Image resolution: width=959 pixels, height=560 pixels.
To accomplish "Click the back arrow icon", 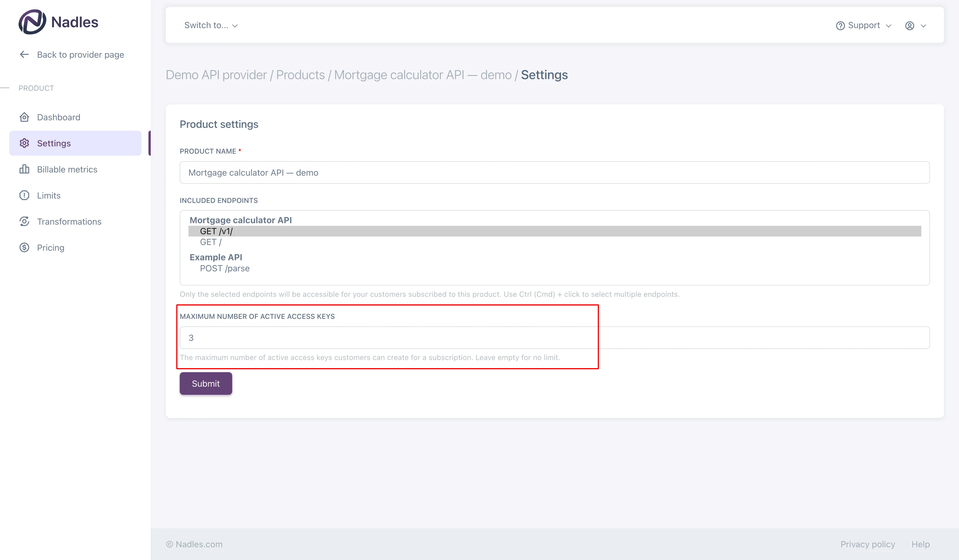I will [24, 54].
